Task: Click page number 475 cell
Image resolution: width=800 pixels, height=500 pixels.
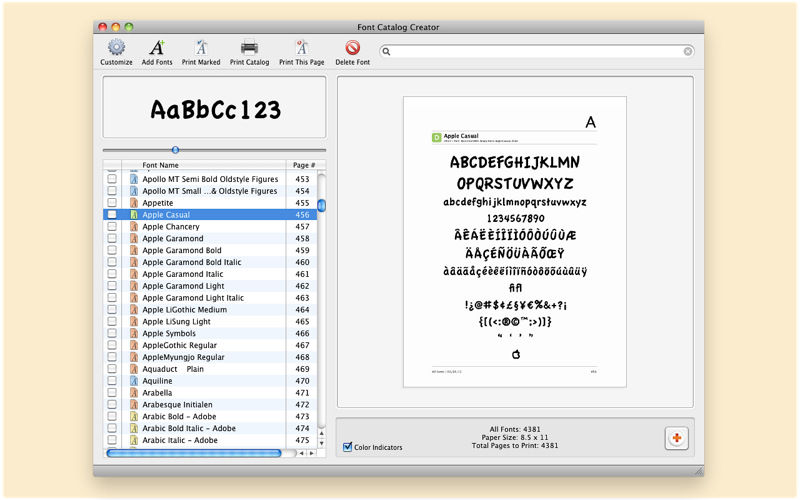Action: [302, 440]
